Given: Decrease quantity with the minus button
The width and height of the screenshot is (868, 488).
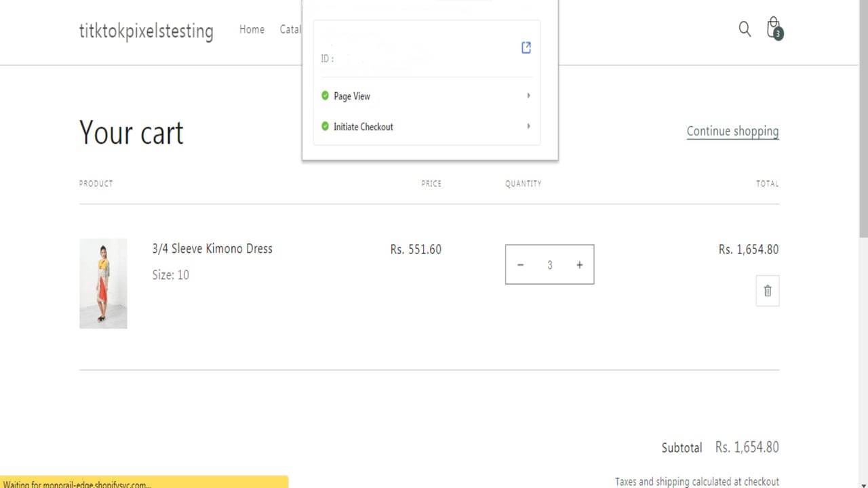Looking at the screenshot, I should (521, 265).
